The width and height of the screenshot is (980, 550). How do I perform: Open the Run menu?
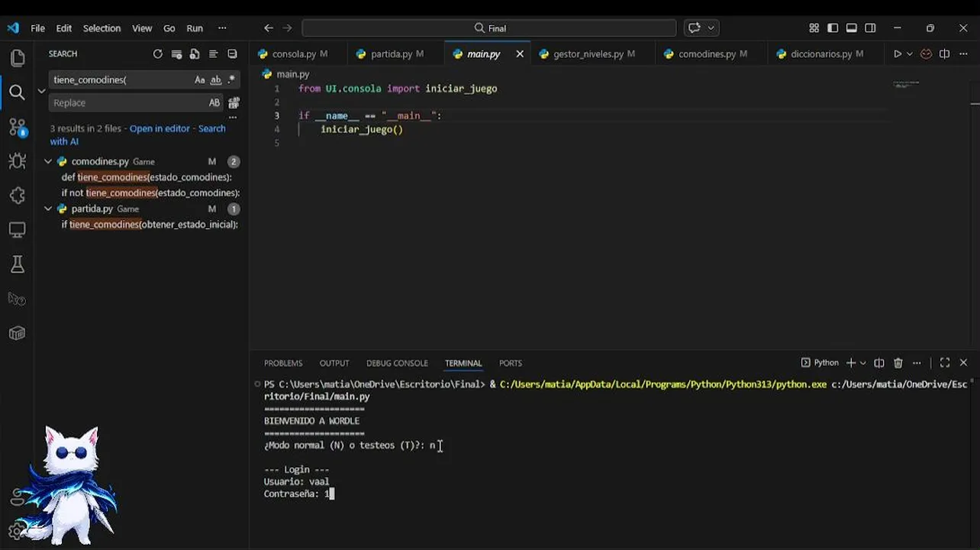[195, 28]
